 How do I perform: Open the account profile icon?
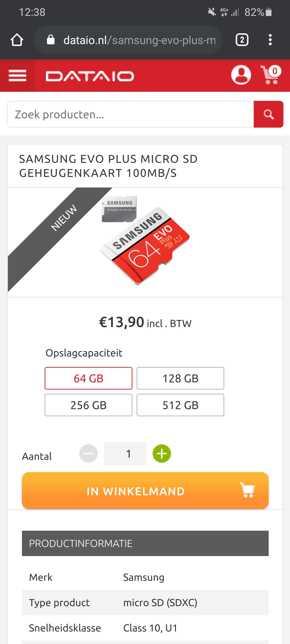[241, 75]
